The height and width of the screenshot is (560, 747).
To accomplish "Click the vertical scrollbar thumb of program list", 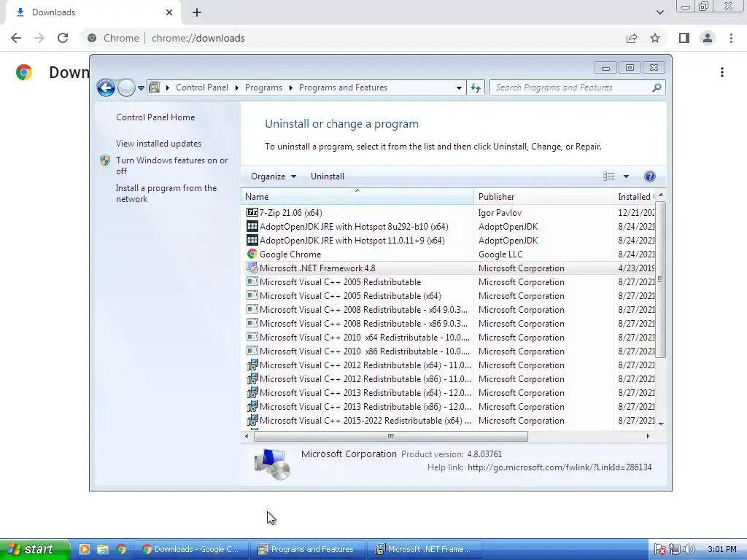I will coord(660,279).
